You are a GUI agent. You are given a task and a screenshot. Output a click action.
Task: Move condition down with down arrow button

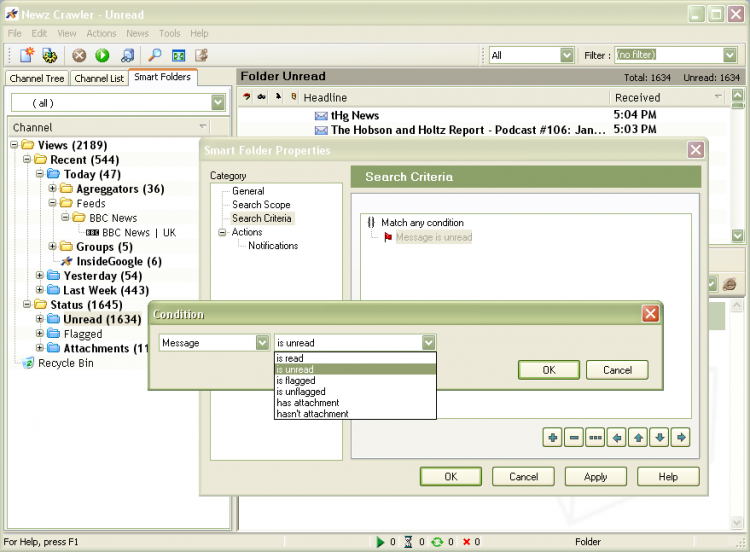tap(659, 437)
